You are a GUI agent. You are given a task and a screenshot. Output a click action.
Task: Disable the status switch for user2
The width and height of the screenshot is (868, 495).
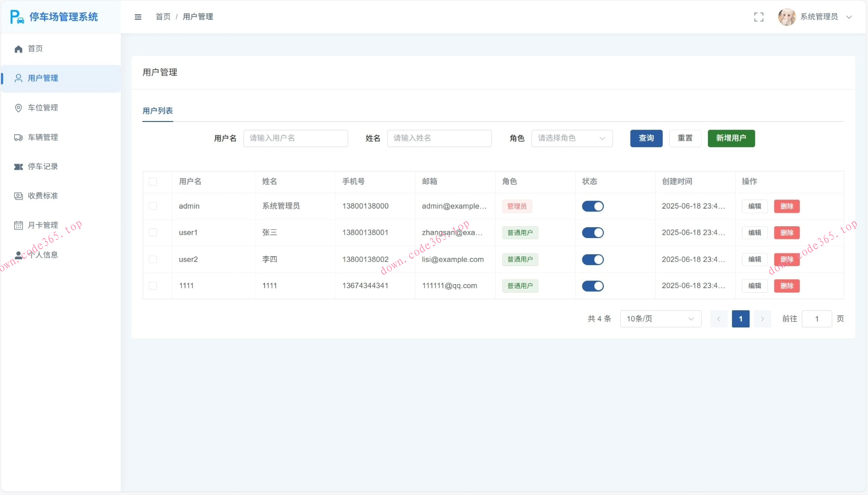click(x=593, y=260)
